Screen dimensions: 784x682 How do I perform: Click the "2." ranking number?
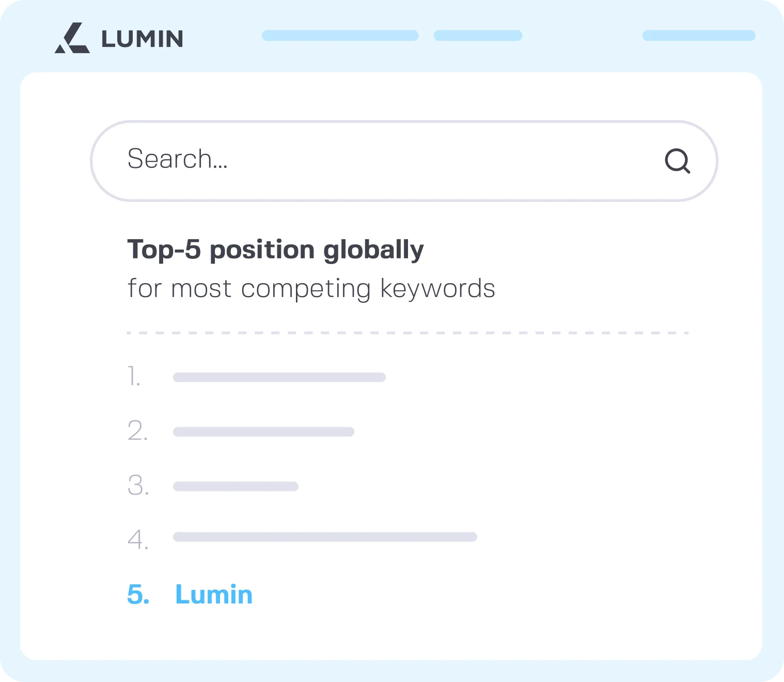coord(137,431)
